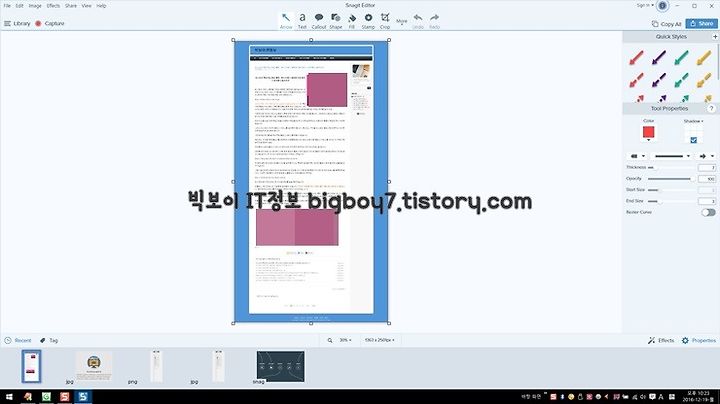Click the Undo arrow
This screenshot has height=404, width=720.
[x=418, y=21]
